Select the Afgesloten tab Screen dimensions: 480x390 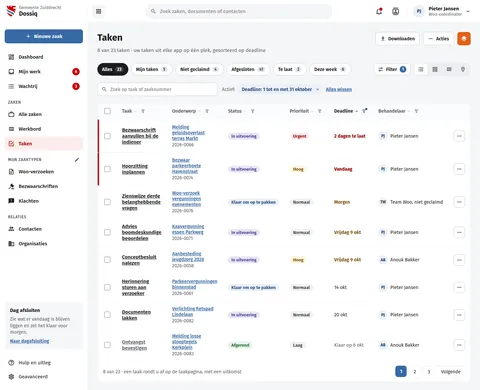(x=248, y=69)
